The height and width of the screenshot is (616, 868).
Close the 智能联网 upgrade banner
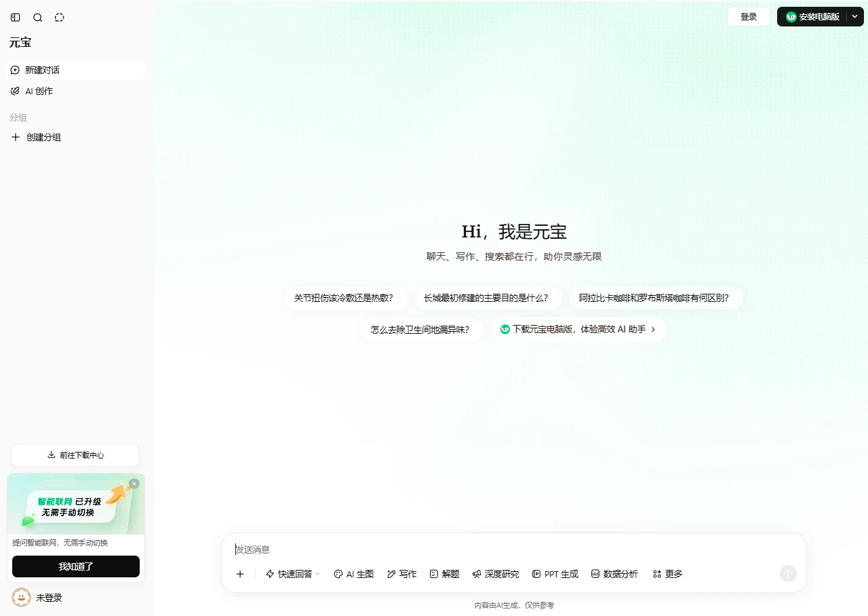[x=134, y=484]
